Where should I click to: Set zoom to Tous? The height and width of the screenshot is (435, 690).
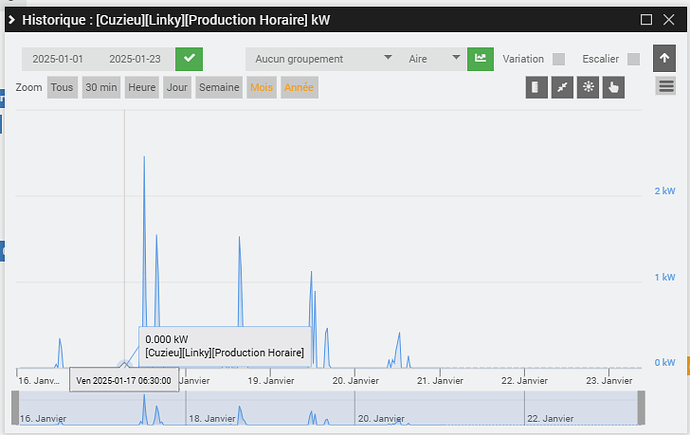tap(62, 87)
